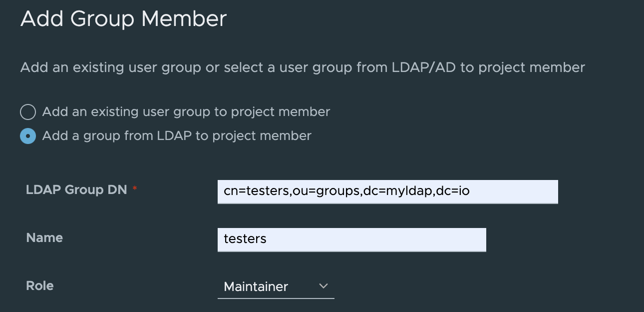The width and height of the screenshot is (644, 312).
Task: Click the LDAP Group DN label
Action: coord(76,190)
